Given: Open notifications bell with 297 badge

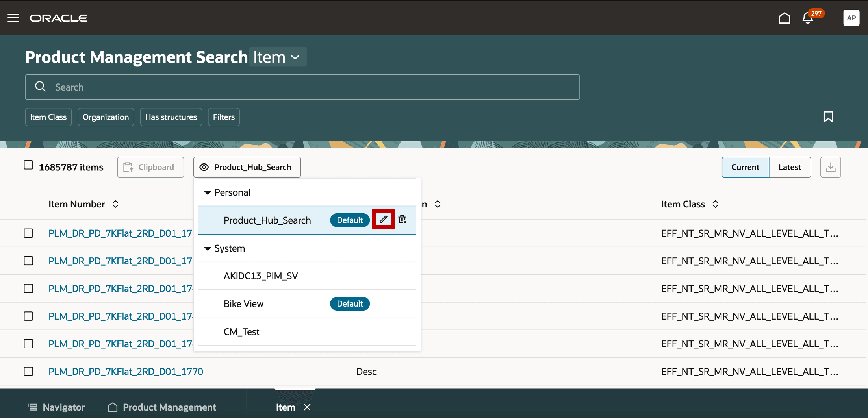Looking at the screenshot, I should point(808,18).
